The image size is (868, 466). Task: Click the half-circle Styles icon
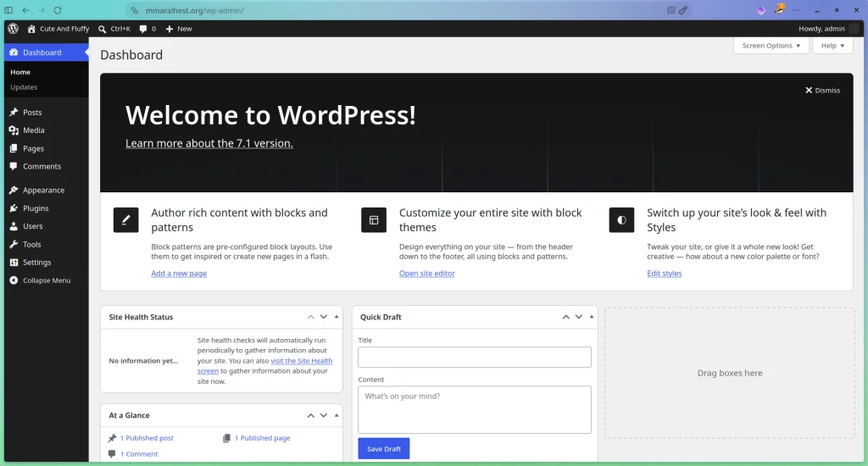coord(621,219)
